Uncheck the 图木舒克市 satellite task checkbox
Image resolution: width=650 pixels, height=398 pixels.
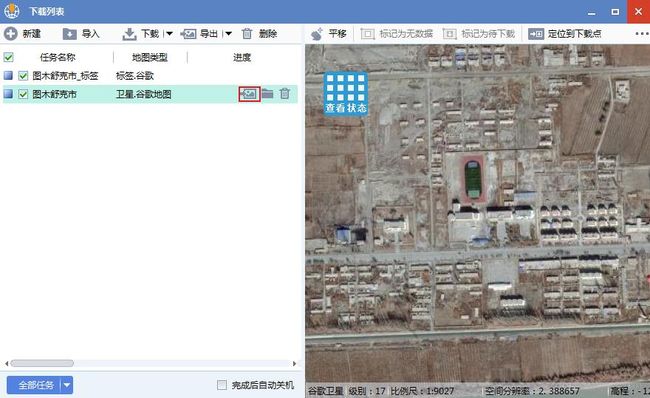pyautogui.click(x=23, y=94)
